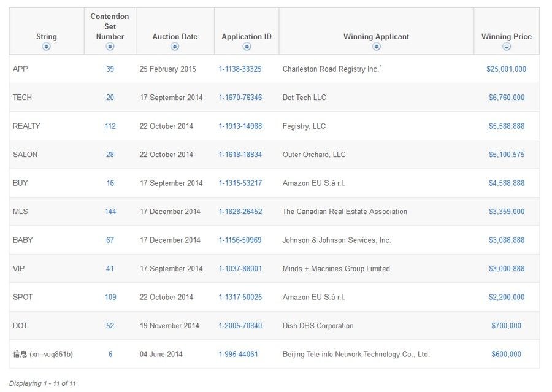The width and height of the screenshot is (552, 392).
Task: Open application ID 1-1317-50025
Action: [x=240, y=298]
